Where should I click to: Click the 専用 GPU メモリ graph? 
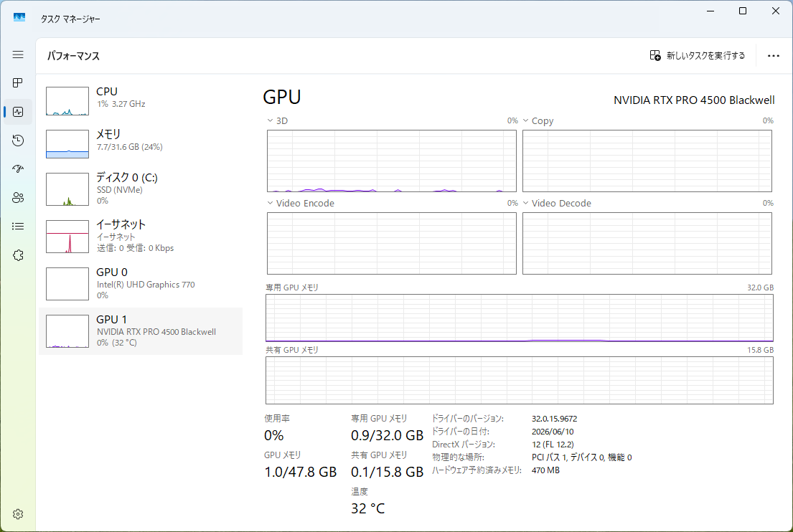pyautogui.click(x=520, y=318)
